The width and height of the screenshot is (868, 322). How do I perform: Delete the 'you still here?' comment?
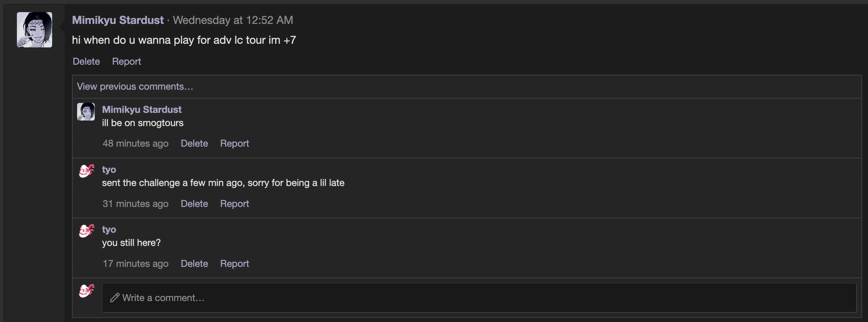(x=194, y=264)
